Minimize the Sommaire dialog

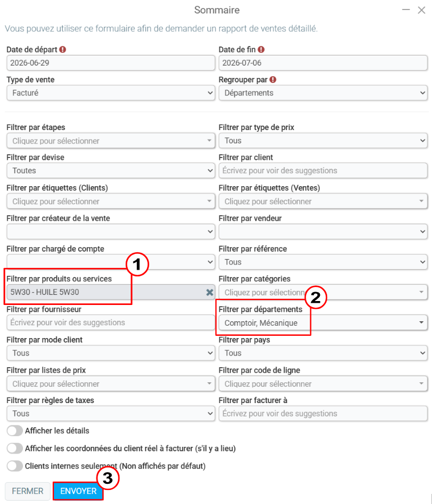[x=406, y=10]
